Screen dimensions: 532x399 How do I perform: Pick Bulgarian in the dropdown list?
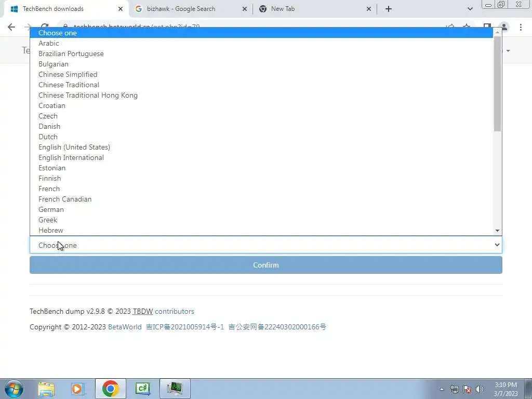pos(261,64)
